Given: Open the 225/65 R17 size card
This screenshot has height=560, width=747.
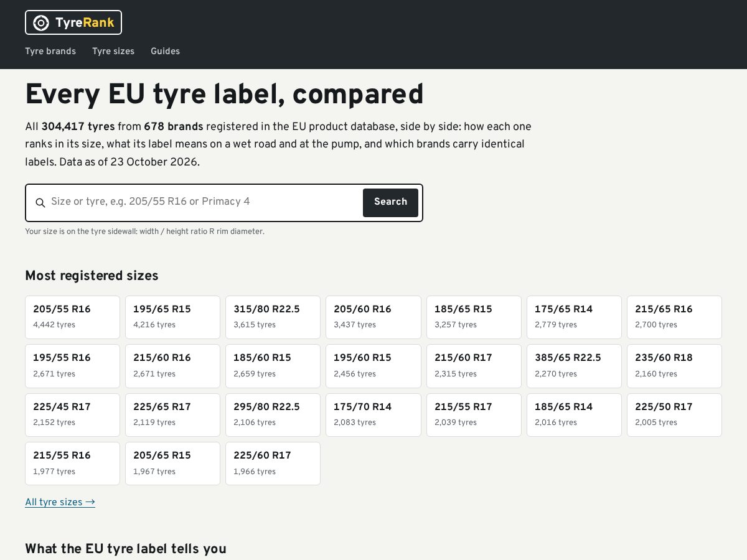Looking at the screenshot, I should [x=172, y=415].
